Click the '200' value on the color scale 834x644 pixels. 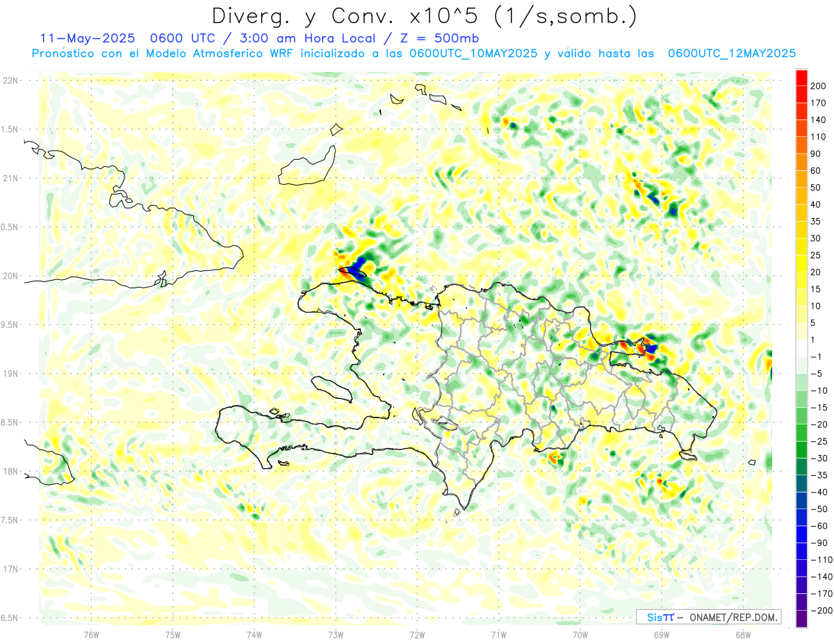point(818,85)
